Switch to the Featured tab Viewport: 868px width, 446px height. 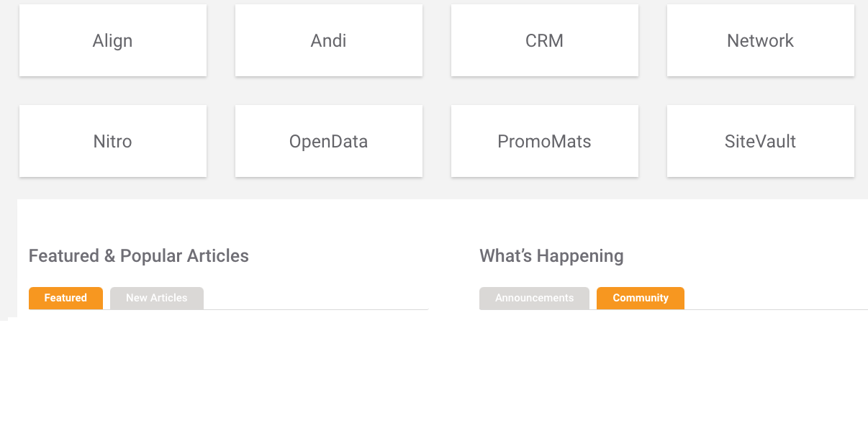(x=65, y=298)
